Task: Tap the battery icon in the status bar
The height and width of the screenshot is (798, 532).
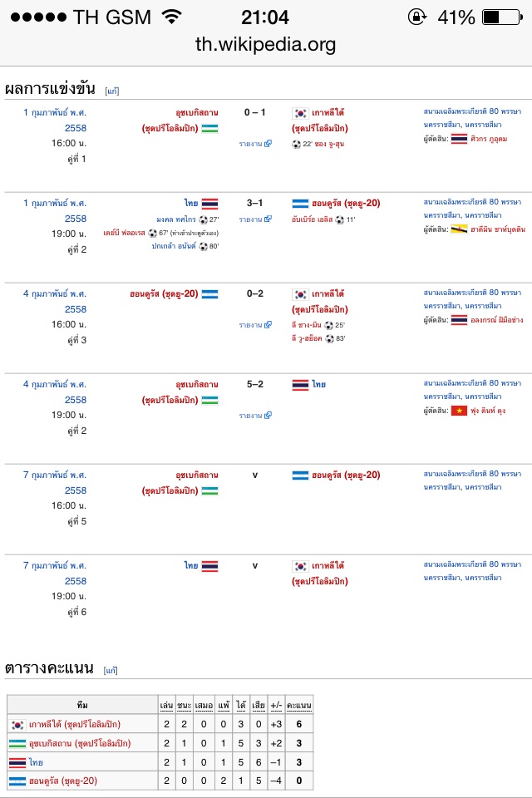Action: (501, 17)
